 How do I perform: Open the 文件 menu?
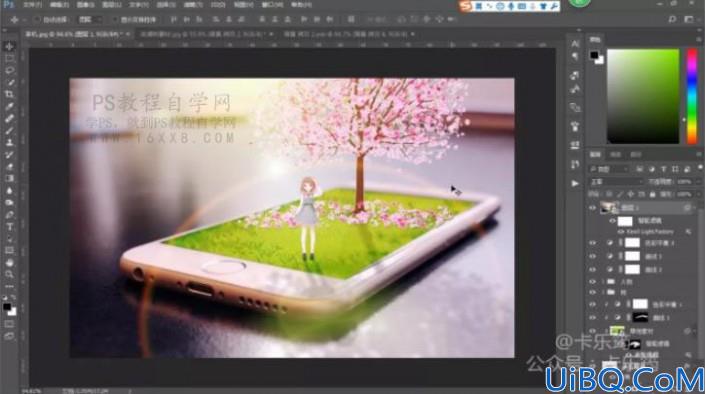click(32, 5)
